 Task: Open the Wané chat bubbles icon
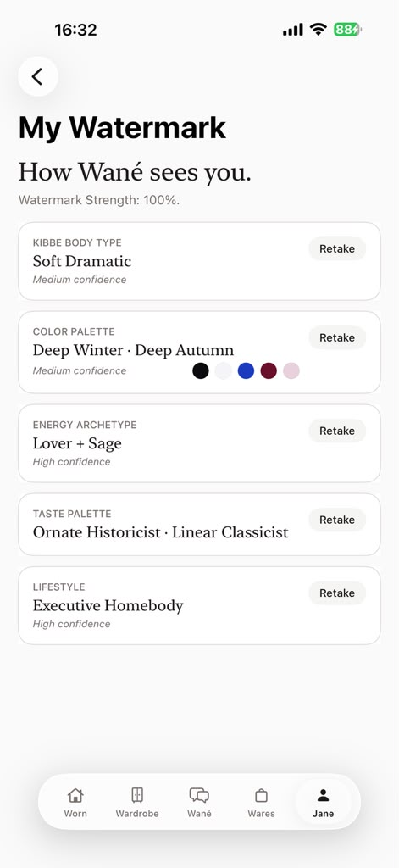(x=199, y=795)
